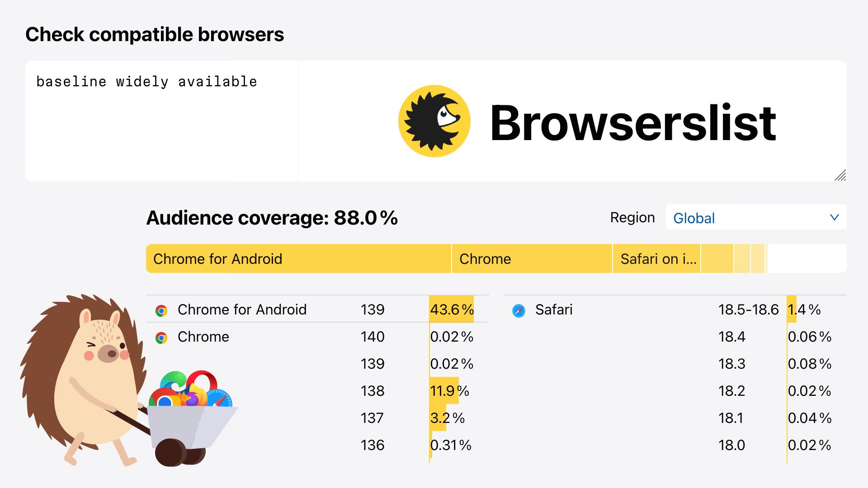Viewport: 868px width, 488px height.
Task: Click the Browserslist title text
Action: [633, 122]
